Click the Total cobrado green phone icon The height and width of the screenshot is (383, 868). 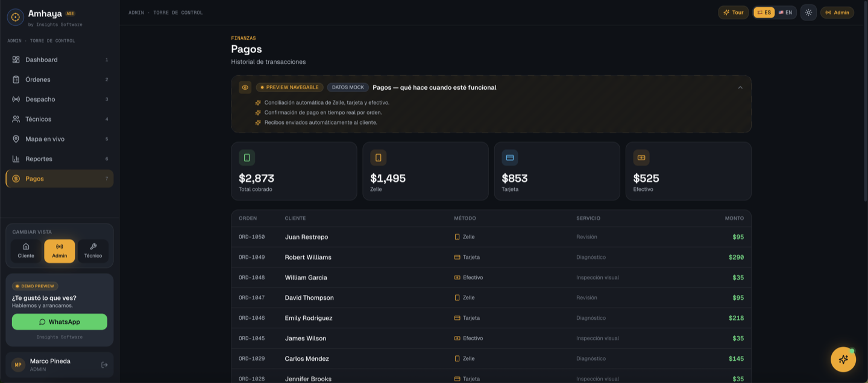point(247,158)
